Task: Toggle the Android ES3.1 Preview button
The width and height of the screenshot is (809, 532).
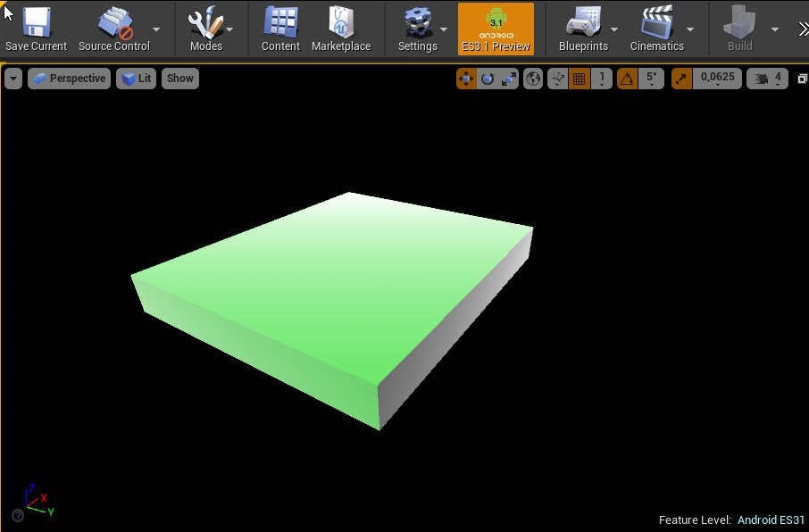Action: (496, 29)
